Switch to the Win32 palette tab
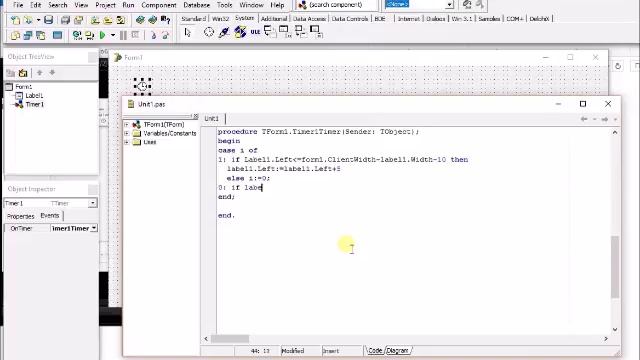Viewport: 640px width, 360px height. (220, 19)
